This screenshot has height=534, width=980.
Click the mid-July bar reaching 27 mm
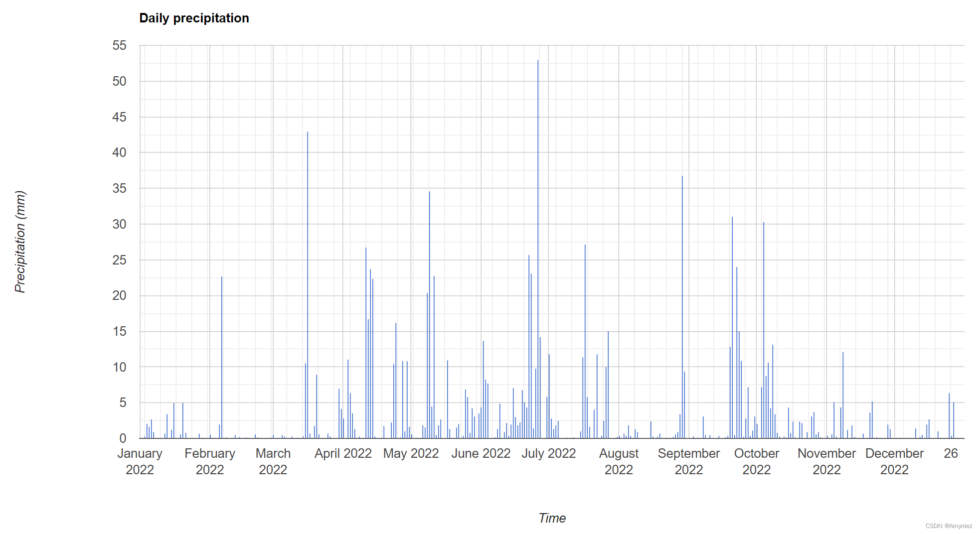coord(585,341)
